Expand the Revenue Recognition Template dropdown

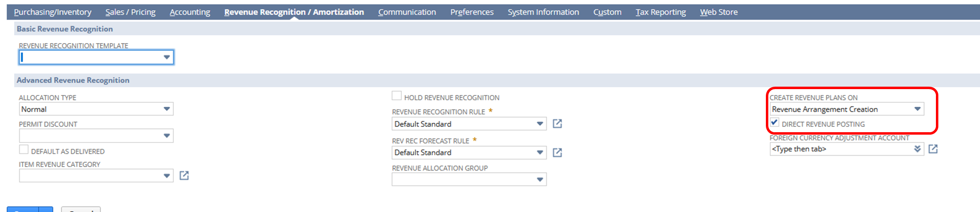[167, 57]
